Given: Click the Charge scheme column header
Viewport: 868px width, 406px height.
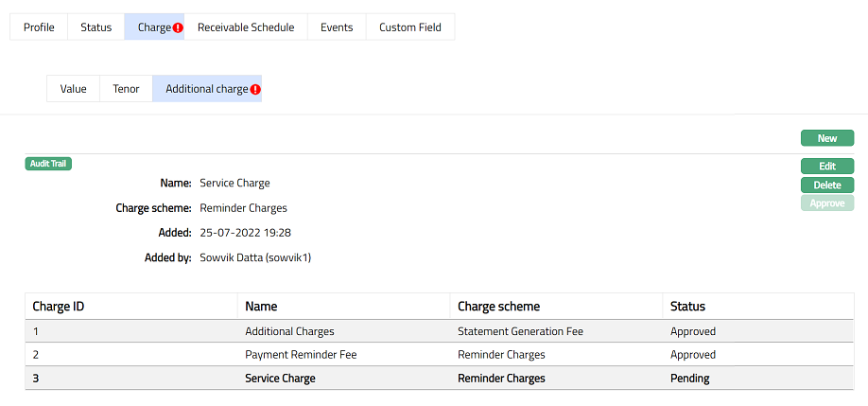Looking at the screenshot, I should point(498,307).
